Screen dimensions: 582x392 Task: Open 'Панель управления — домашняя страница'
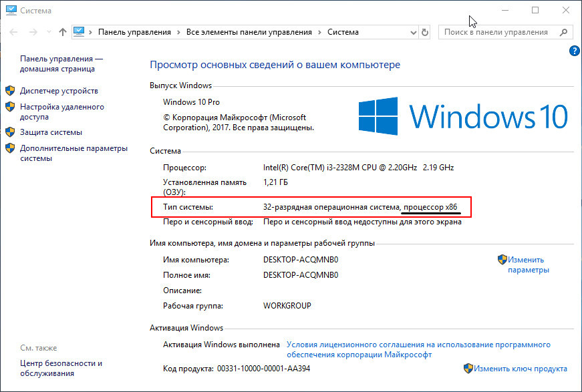[x=61, y=64]
